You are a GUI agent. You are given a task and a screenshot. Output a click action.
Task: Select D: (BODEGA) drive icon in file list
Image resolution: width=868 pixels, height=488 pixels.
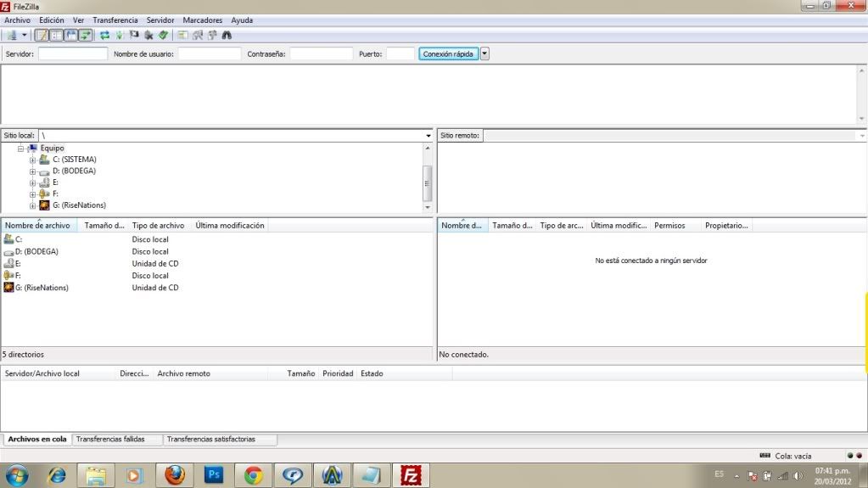[x=8, y=251]
